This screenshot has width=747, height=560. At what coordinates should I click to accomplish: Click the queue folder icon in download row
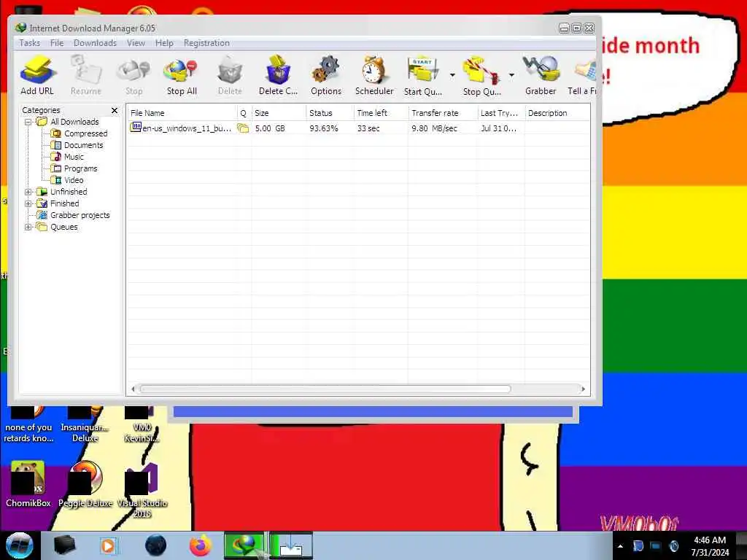click(243, 128)
